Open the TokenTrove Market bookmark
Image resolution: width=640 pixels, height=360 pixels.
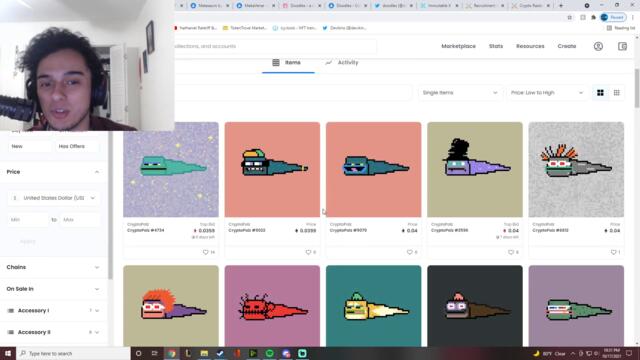tap(244, 28)
